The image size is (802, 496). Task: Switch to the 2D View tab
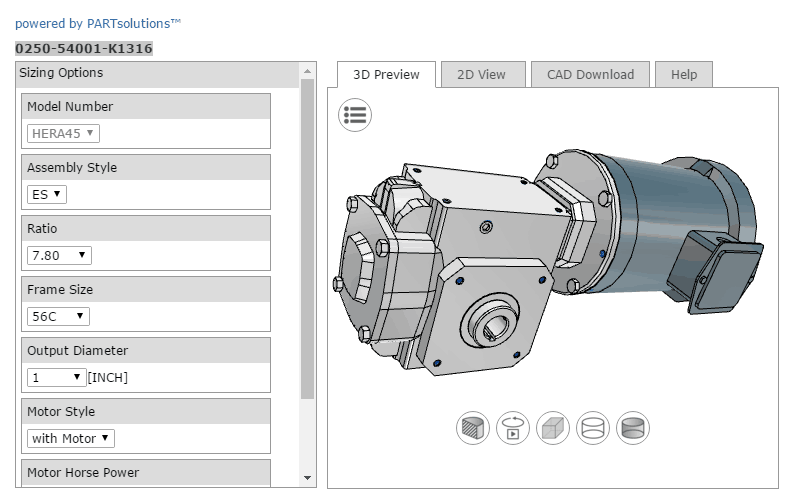pyautogui.click(x=481, y=74)
